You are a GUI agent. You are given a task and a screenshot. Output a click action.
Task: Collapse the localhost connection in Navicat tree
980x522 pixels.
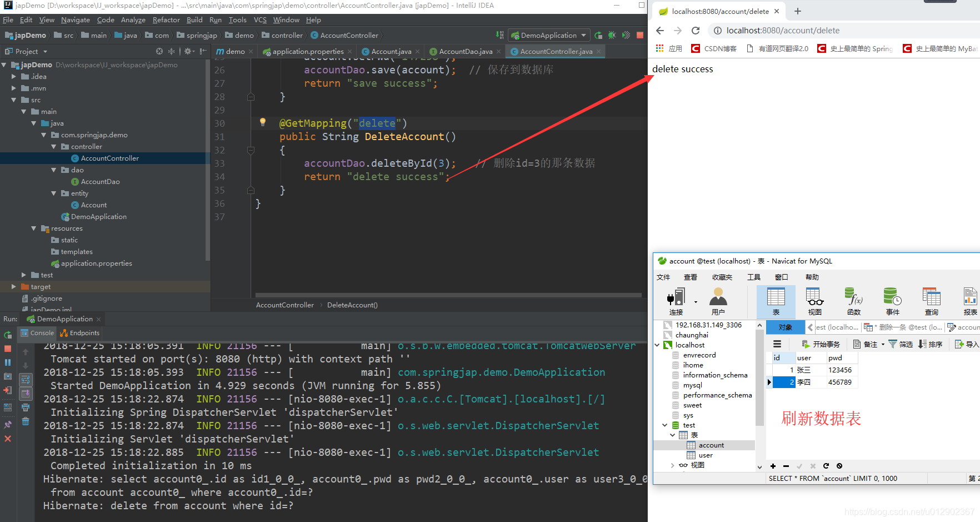coord(657,345)
